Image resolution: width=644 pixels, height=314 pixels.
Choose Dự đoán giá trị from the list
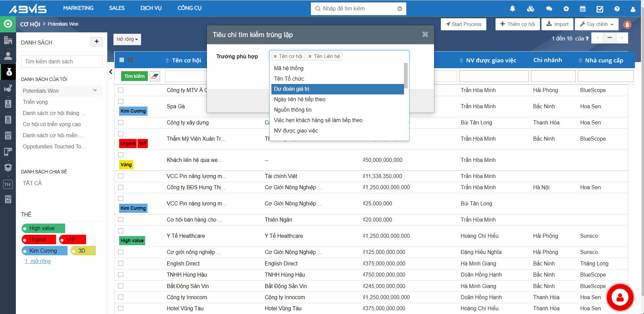pyautogui.click(x=338, y=89)
